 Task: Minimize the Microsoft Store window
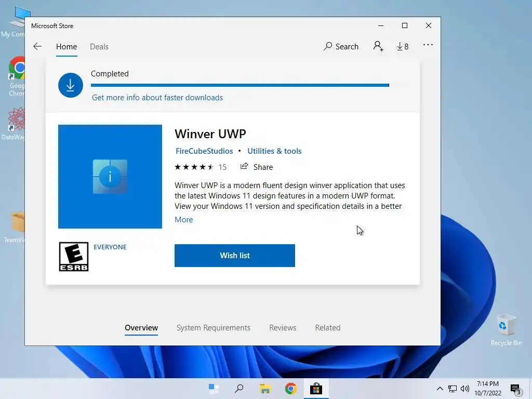(x=381, y=26)
